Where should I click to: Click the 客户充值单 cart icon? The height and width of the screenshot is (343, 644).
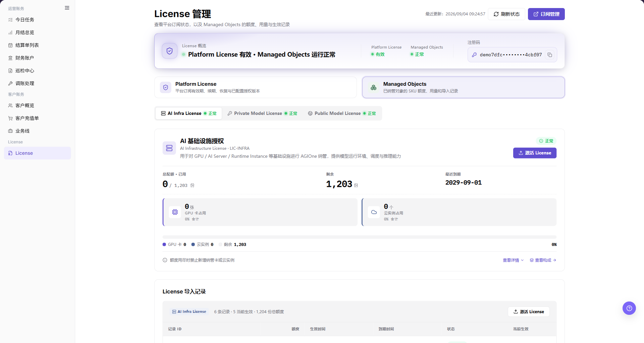pos(10,118)
